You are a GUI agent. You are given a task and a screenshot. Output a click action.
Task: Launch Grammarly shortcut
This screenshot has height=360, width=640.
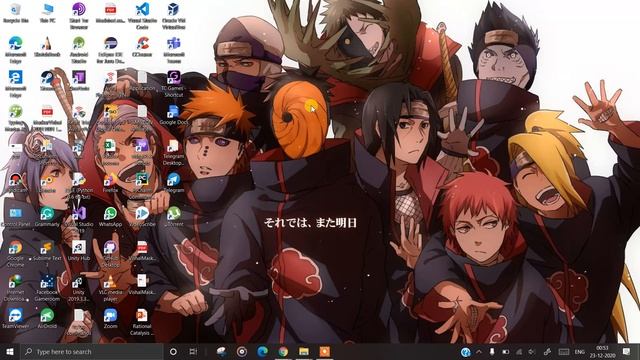[47, 217]
